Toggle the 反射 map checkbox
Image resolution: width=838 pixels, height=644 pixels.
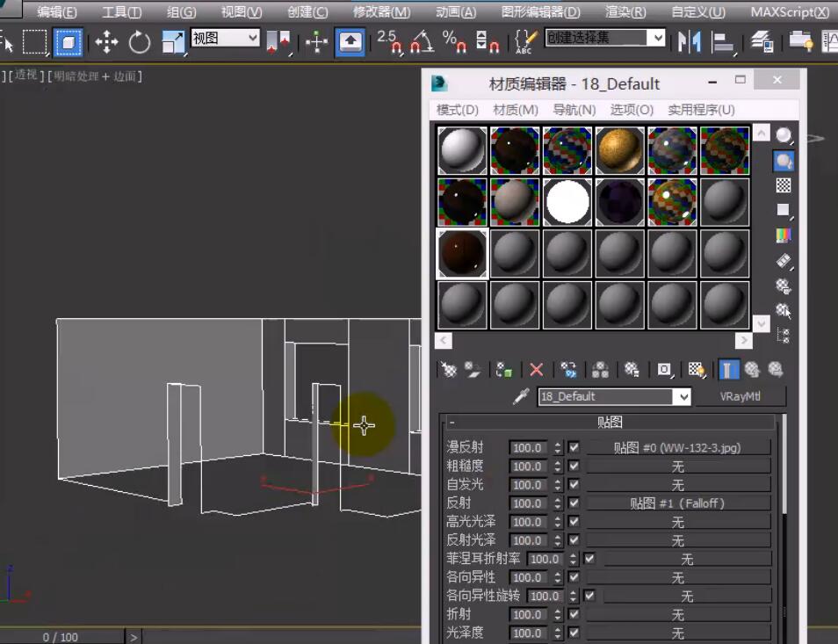click(x=574, y=503)
